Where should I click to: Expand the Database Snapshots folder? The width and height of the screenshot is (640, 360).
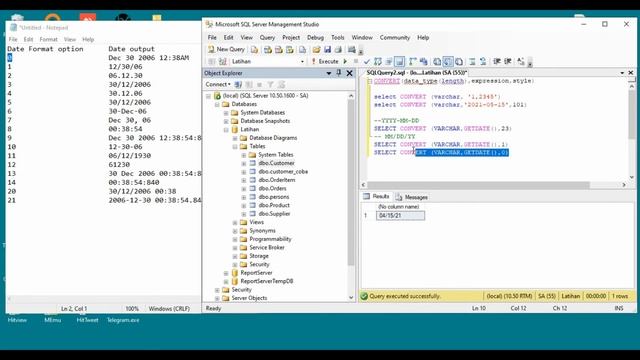coord(226,121)
